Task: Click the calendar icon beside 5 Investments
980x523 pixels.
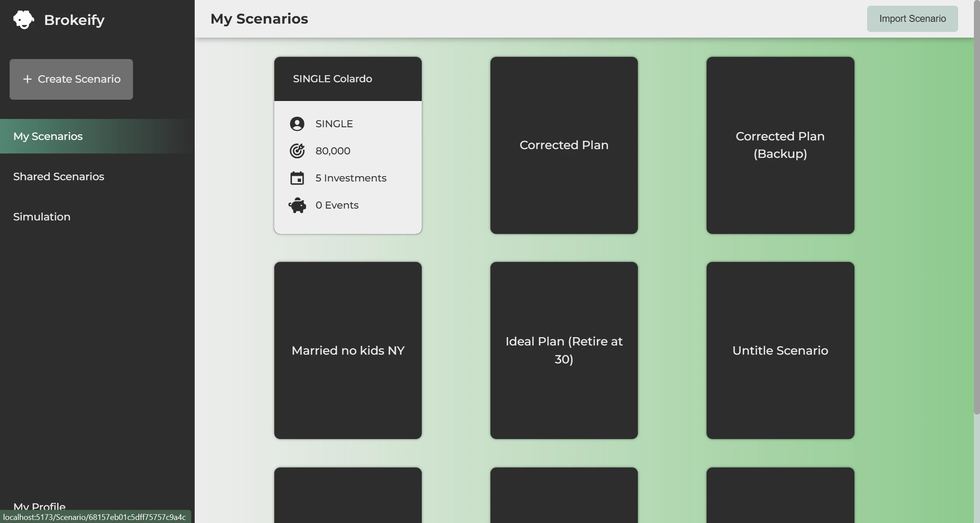Action: (297, 178)
